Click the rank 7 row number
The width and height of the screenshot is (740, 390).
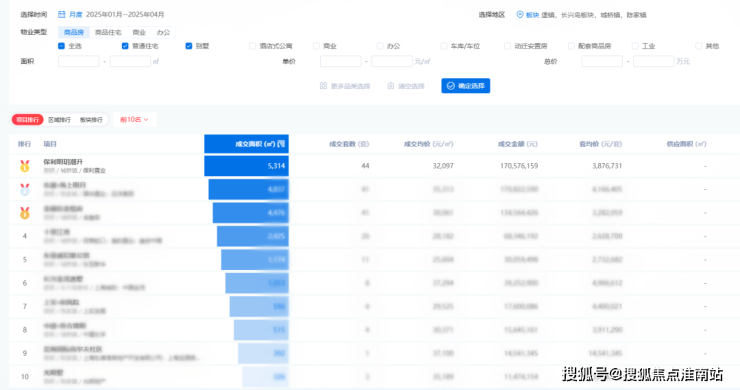point(25,306)
